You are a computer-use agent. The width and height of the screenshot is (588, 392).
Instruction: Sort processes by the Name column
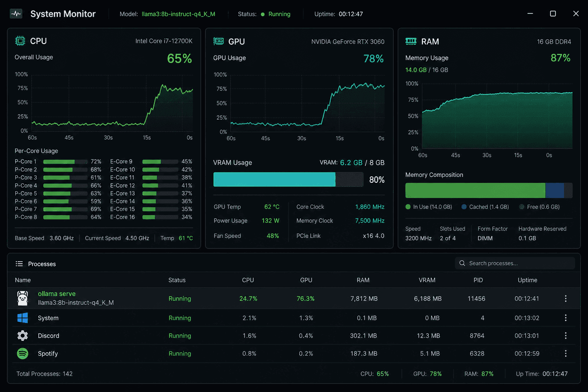coord(23,280)
